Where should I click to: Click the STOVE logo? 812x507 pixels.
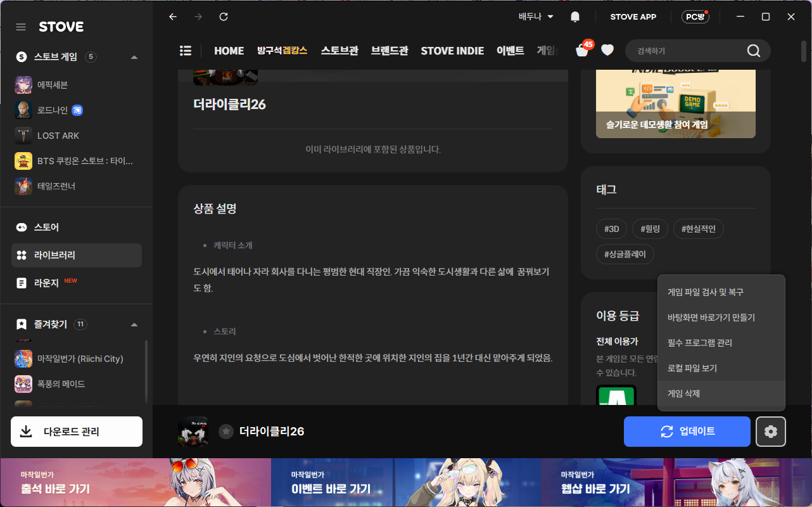[61, 27]
